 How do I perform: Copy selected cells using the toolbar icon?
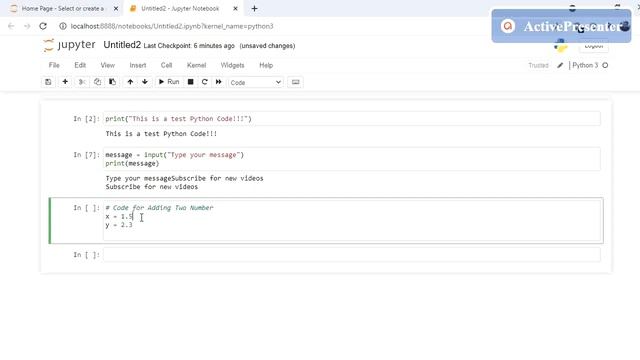pos(97,82)
